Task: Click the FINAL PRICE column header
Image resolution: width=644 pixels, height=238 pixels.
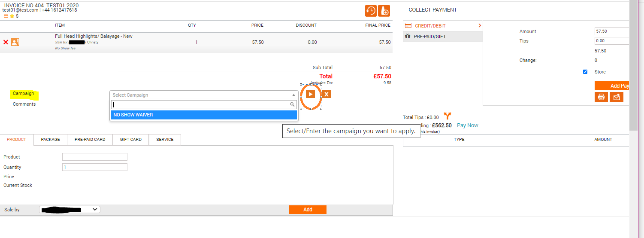Action: [378, 25]
